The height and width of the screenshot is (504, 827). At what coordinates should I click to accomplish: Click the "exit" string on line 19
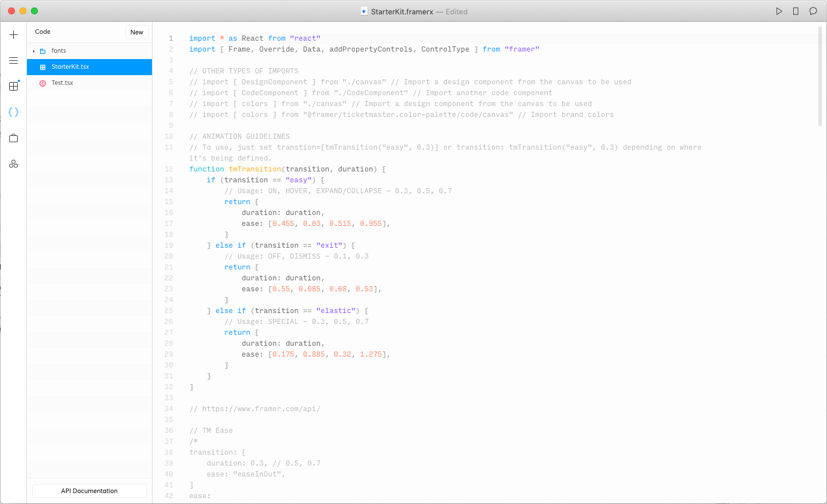point(329,245)
